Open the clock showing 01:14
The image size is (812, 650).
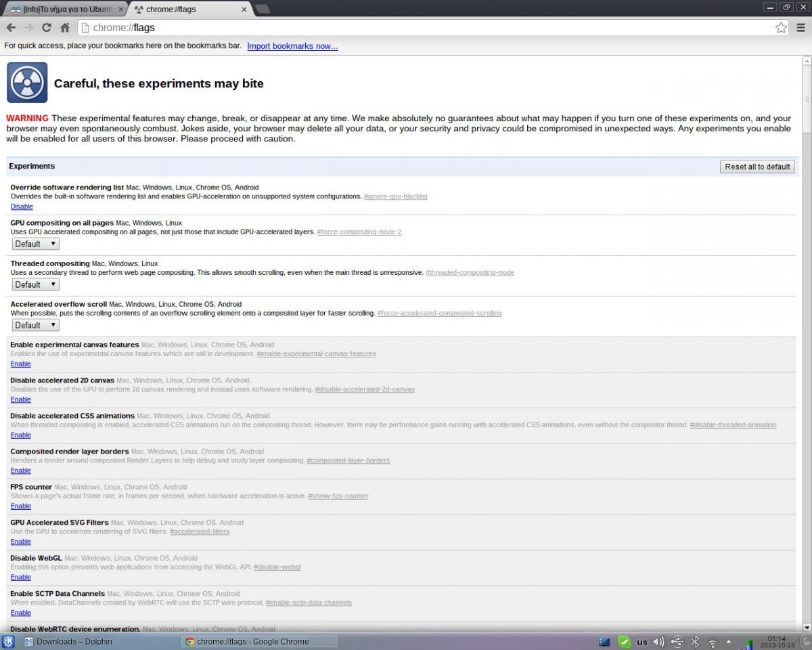pyautogui.click(x=776, y=641)
